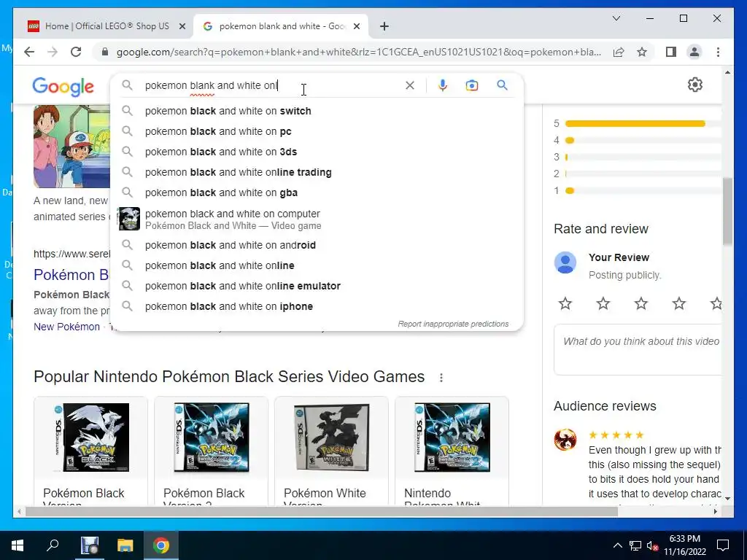Bookmark this tab with star icon
Viewport: 747px width, 560px height.
[642, 52]
